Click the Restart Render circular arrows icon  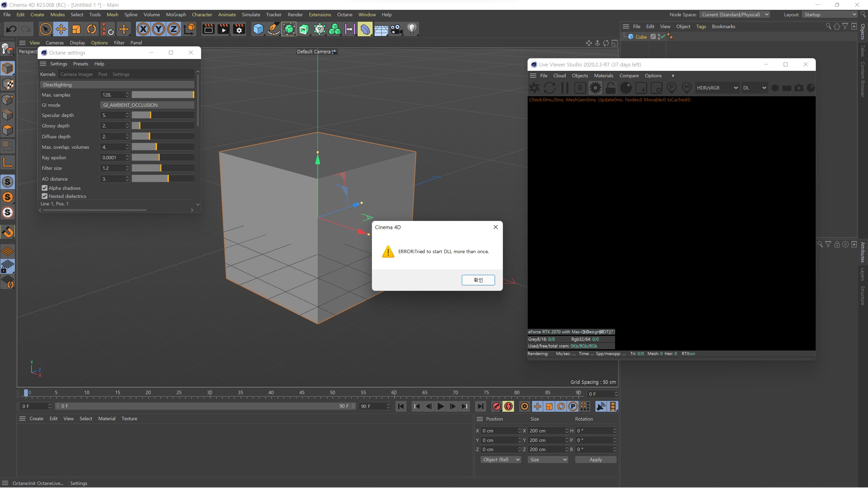(550, 88)
